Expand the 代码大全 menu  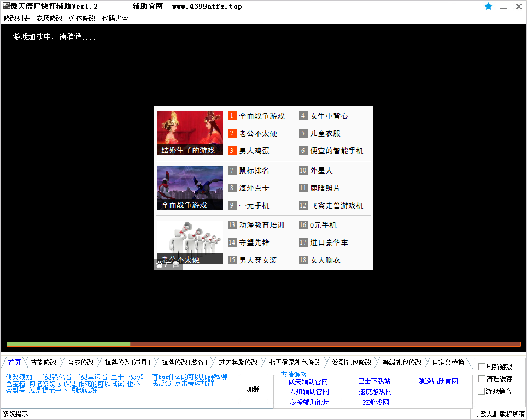(x=115, y=18)
